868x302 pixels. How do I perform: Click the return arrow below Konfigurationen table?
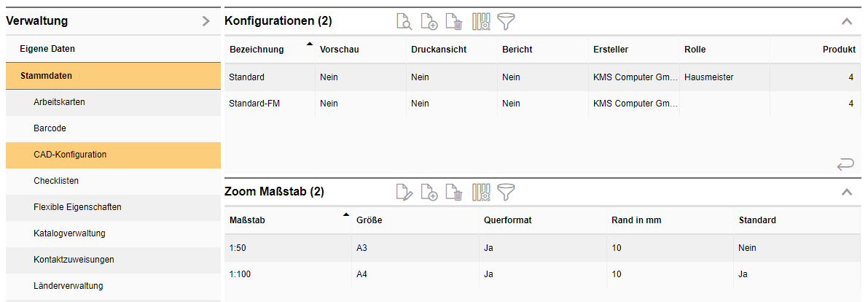pos(845,165)
